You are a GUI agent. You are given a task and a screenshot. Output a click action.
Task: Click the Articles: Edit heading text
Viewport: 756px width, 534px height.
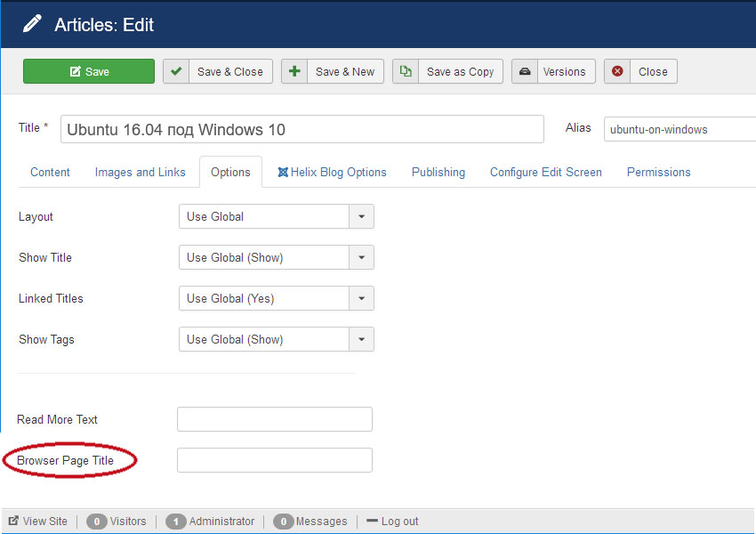click(104, 25)
